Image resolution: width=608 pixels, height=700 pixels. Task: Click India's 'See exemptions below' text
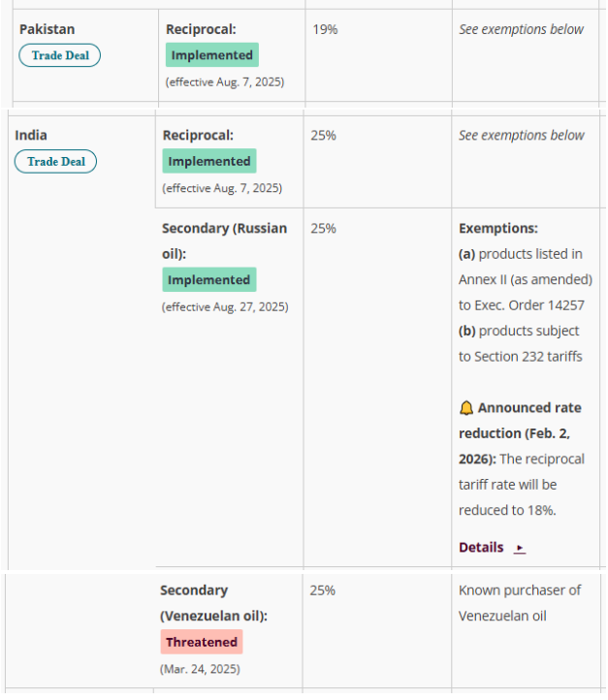coord(521,135)
